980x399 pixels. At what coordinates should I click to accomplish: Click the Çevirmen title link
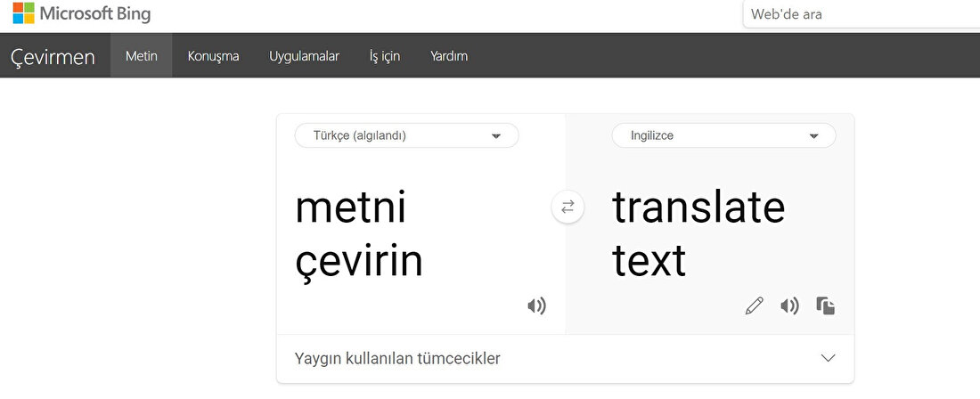tap(53, 57)
